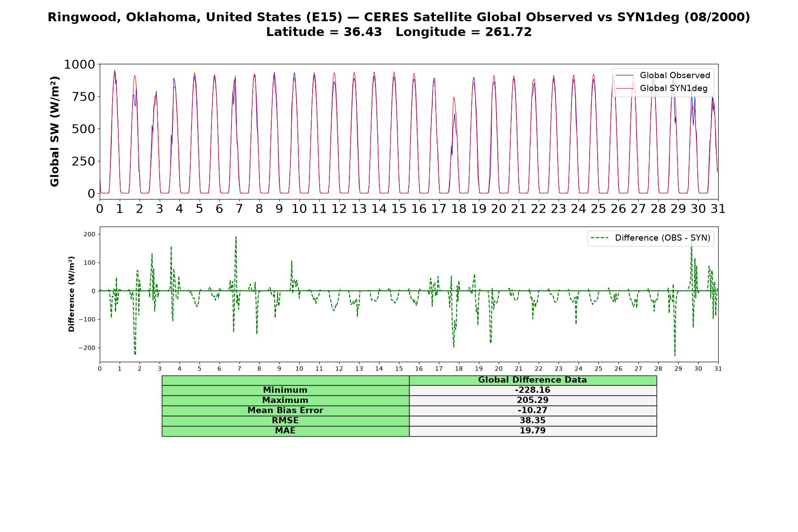
Task: Click the Difference (W/m²) axis label
Action: [71, 294]
